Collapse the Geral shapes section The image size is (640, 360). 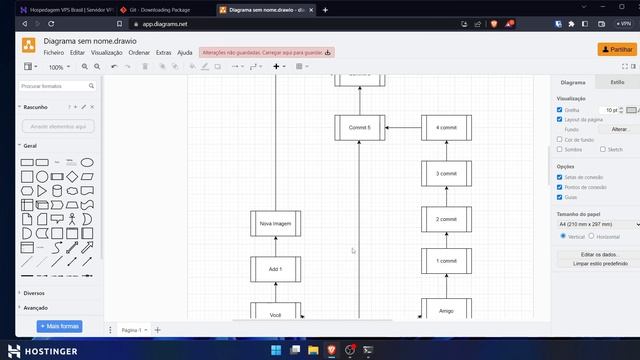pyautogui.click(x=29, y=146)
